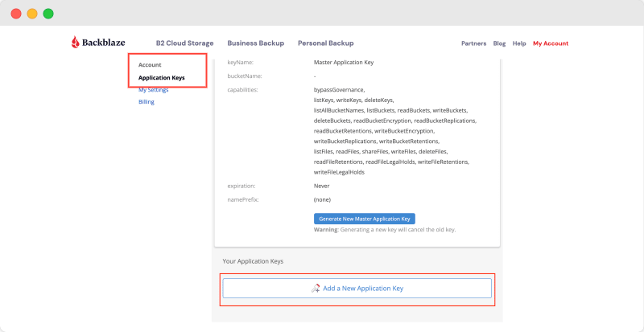Go to Billing in the sidebar
Screen dimensions: 644x332
click(146, 102)
